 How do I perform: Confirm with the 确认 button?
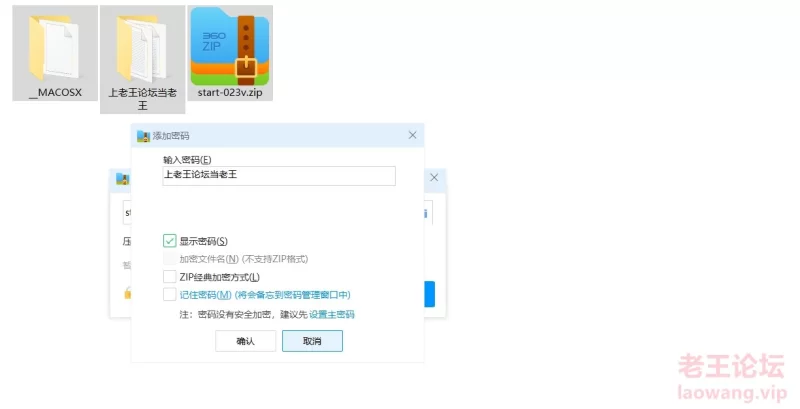(245, 341)
